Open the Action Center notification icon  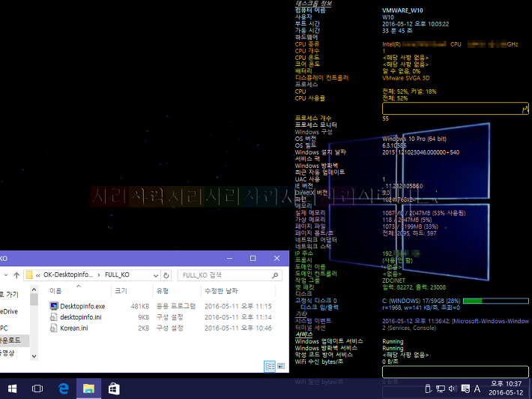(465, 388)
